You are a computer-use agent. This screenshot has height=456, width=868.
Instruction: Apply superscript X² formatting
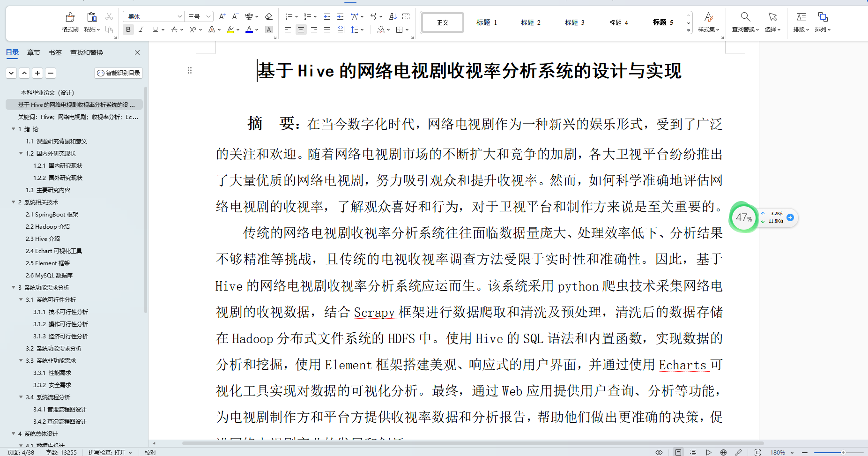click(193, 30)
